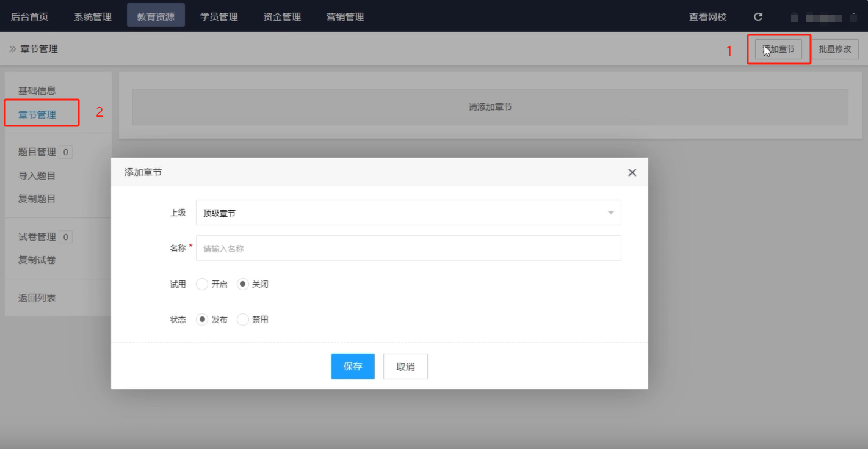The height and width of the screenshot is (449, 868).
Task: Click the double-chevron icon beside 章节管理 title
Action: click(12, 49)
